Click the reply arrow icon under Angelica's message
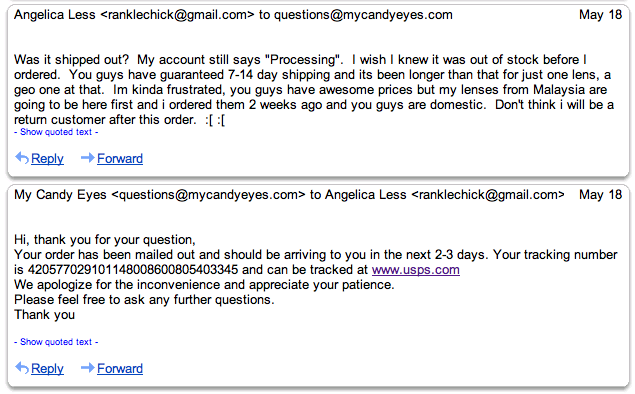The height and width of the screenshot is (394, 635). (x=22, y=158)
